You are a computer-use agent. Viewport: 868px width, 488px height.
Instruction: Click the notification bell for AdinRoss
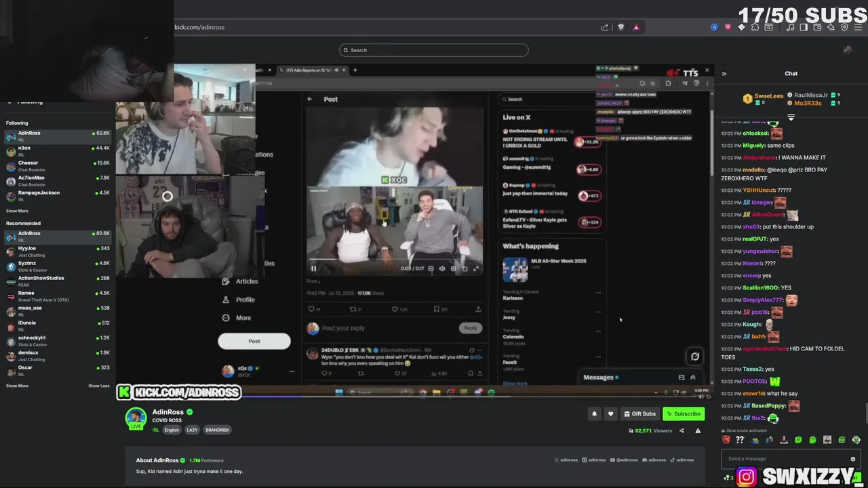594,413
